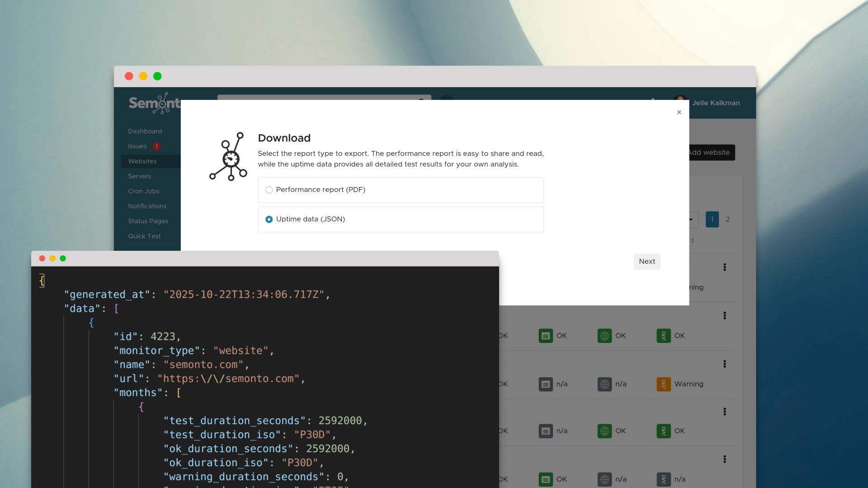Click gray globe icon in Warning row

click(604, 384)
